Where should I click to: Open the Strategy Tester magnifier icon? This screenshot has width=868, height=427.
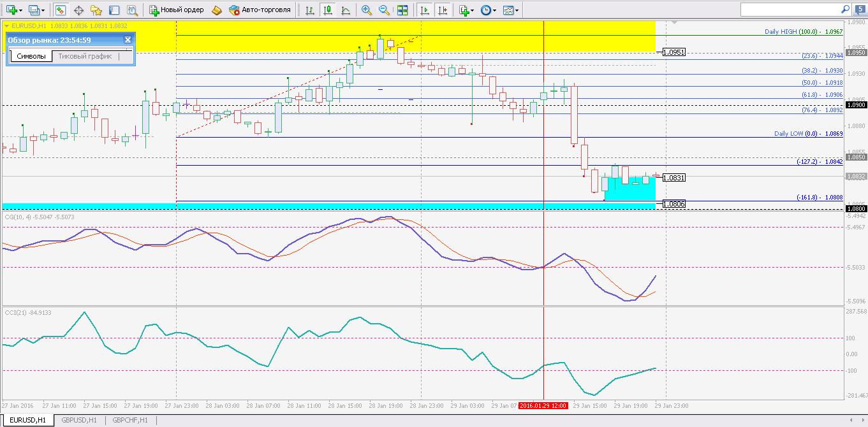(x=132, y=10)
